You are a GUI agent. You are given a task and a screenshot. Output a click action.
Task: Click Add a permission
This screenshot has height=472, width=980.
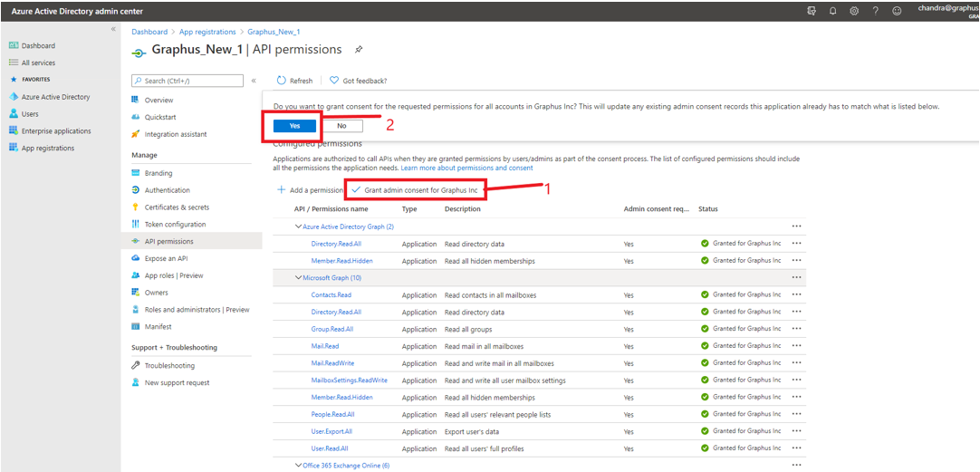[310, 189]
